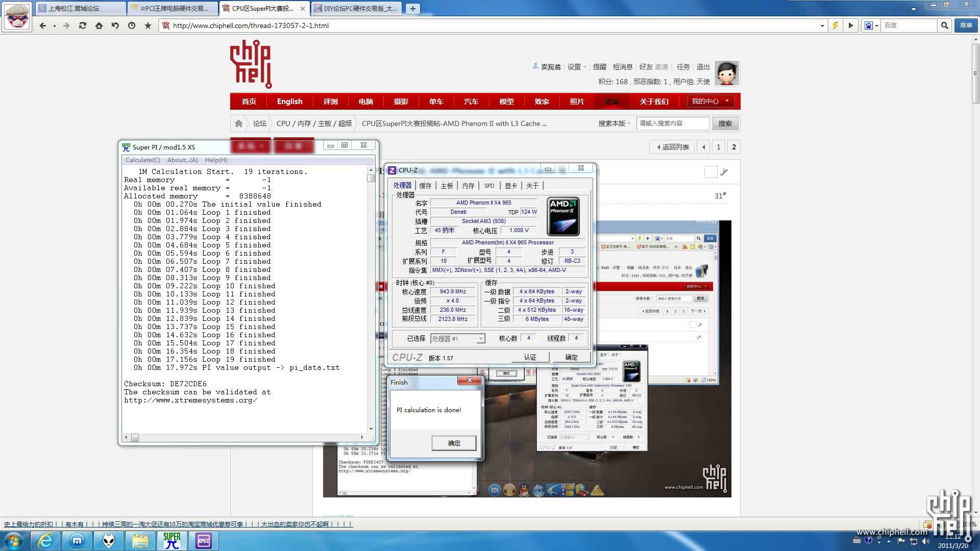Click the lightning speed mode icon
This screenshot has height=551, width=980.
click(836, 26)
